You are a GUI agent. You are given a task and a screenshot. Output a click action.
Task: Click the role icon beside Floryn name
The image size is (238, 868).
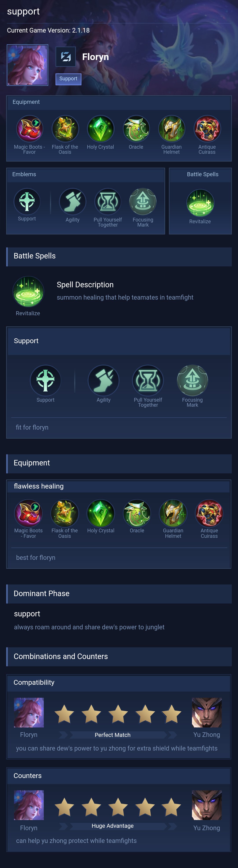tap(66, 57)
